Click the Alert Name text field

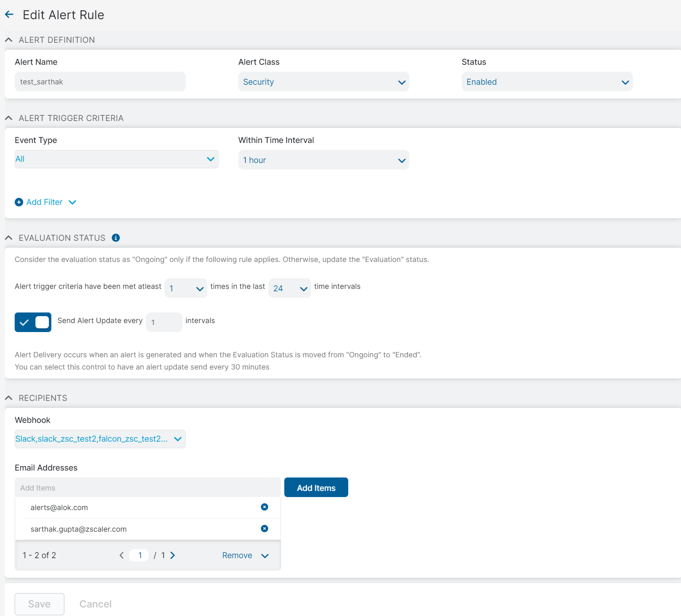[x=100, y=82]
